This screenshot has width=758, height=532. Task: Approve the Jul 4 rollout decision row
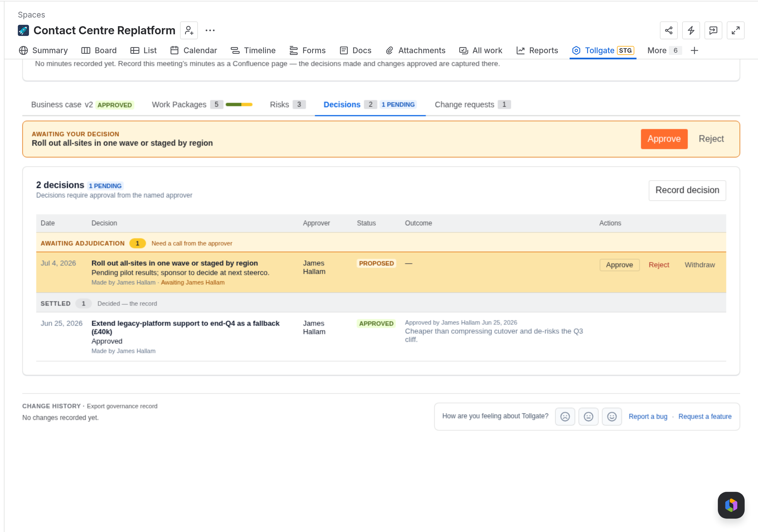pos(619,265)
